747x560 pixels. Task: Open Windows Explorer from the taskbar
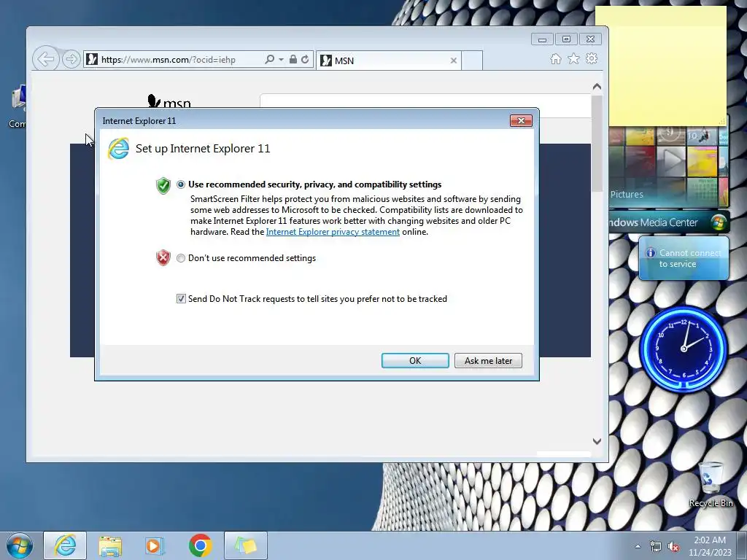click(110, 545)
